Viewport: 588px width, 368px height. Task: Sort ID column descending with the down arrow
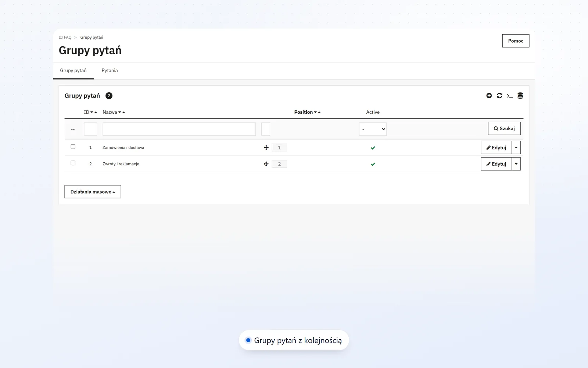point(92,112)
